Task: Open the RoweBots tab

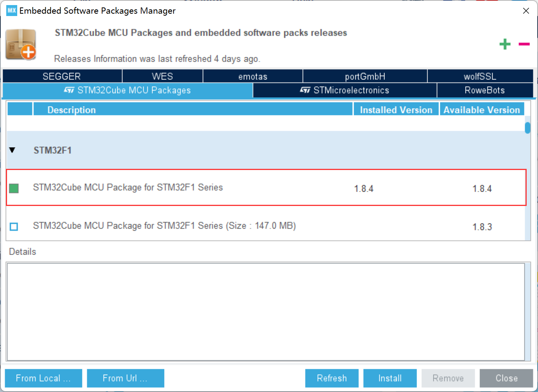Action: 484,90
